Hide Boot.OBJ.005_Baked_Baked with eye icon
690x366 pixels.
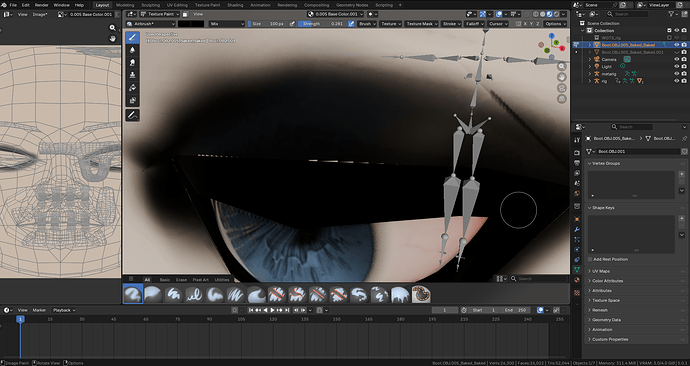[677, 45]
